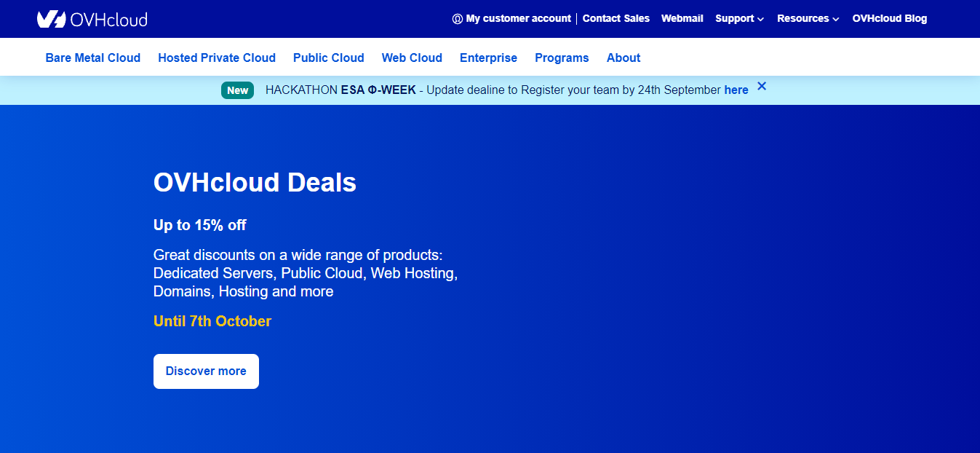Click the ESA Φ-WEEK banner text
The width and height of the screenshot is (980, 453).
pos(378,90)
